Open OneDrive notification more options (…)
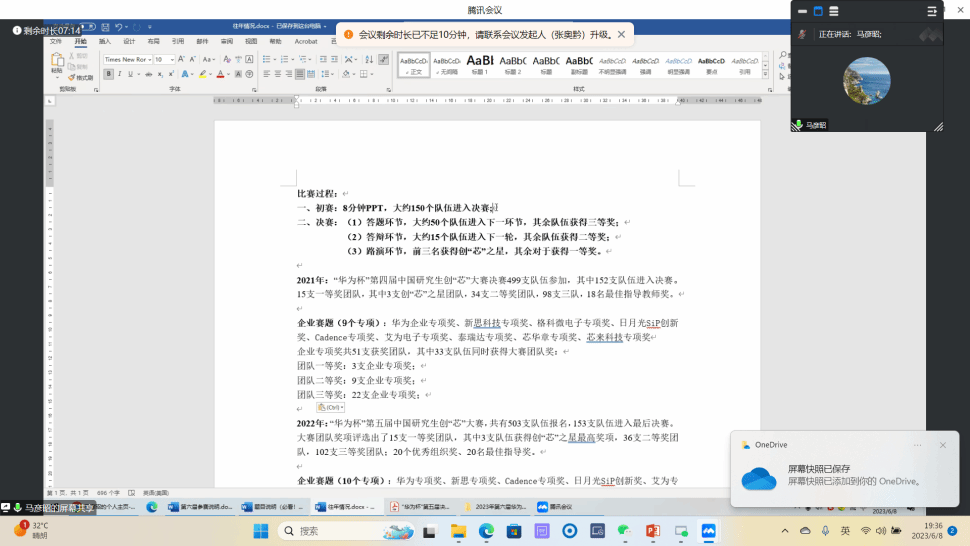 pyautogui.click(x=917, y=445)
